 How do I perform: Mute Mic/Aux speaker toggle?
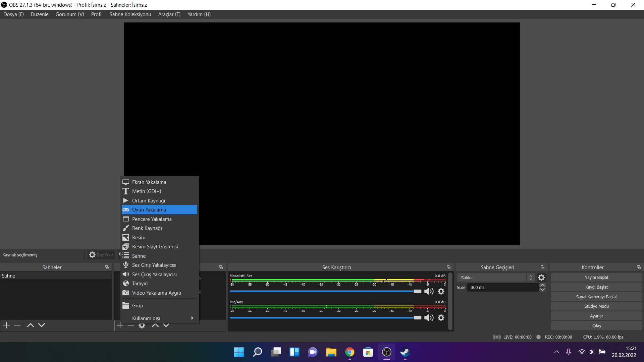click(x=429, y=318)
